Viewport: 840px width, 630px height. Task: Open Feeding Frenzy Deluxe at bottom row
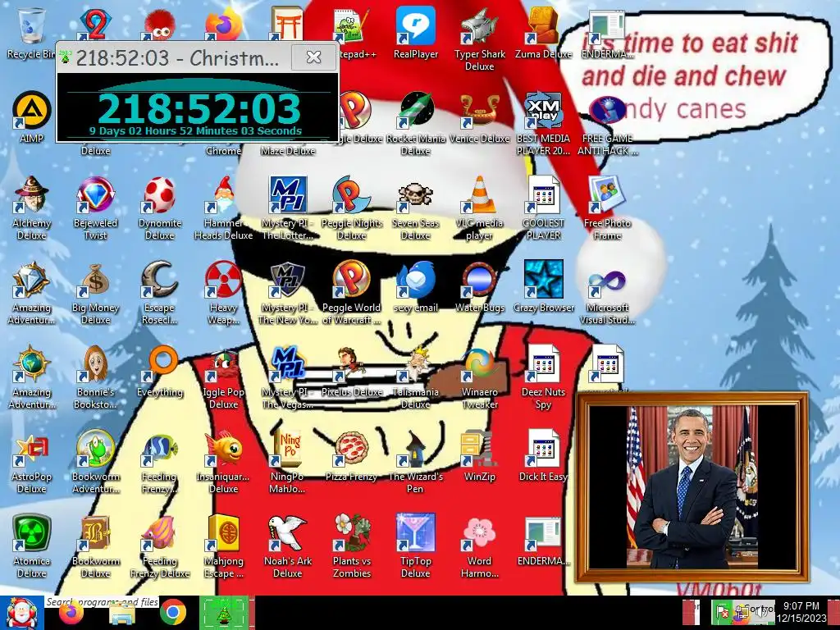click(x=160, y=547)
